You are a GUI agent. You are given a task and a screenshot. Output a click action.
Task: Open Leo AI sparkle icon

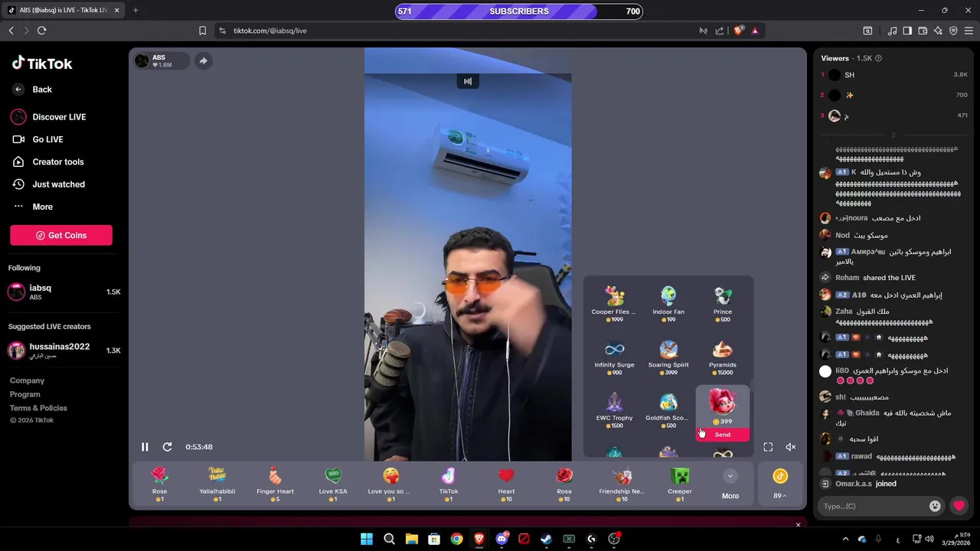938,31
